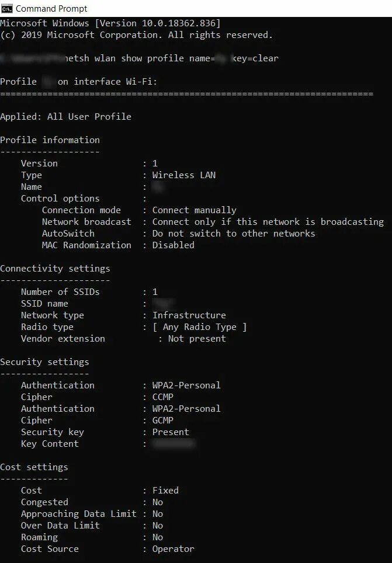Screen dimensions: 392x563
Task: Click the Command Prompt title bar icon
Action: 7,8
